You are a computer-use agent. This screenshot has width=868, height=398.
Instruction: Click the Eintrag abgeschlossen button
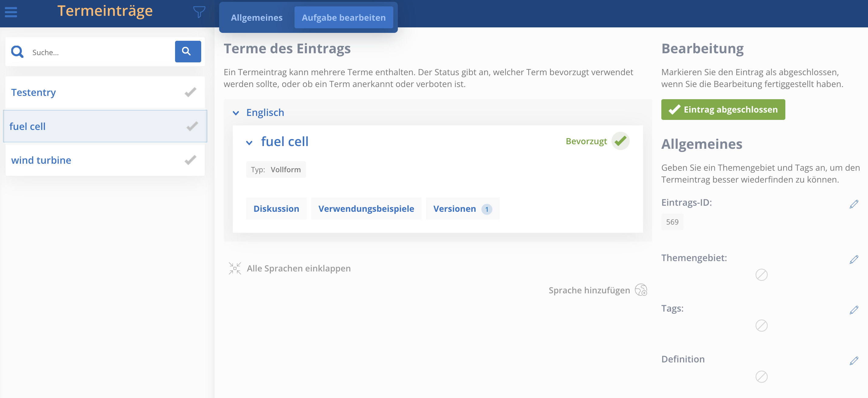point(723,110)
